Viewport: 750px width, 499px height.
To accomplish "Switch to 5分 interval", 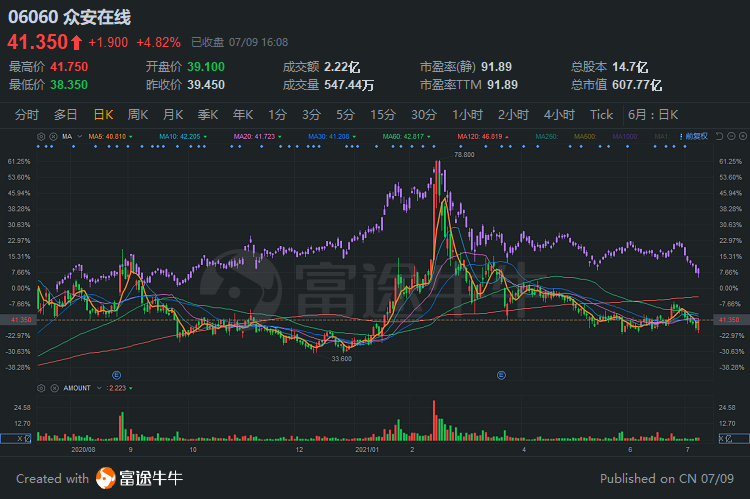I will point(345,115).
